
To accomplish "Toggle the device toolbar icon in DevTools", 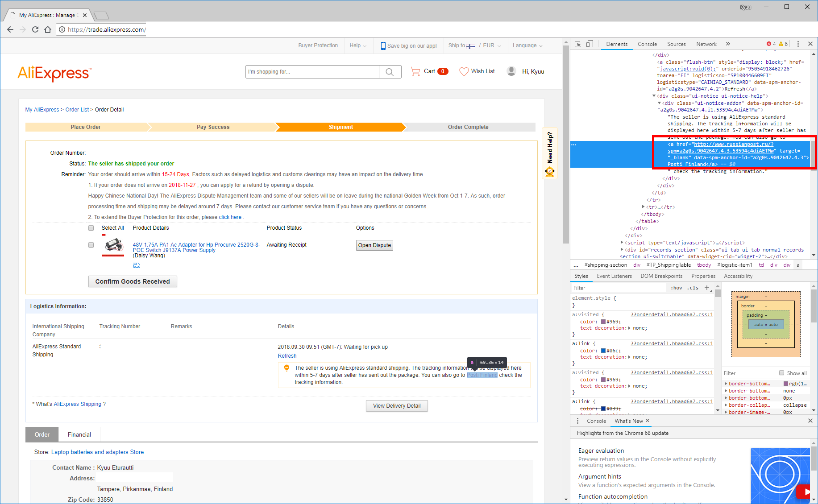I will [590, 44].
